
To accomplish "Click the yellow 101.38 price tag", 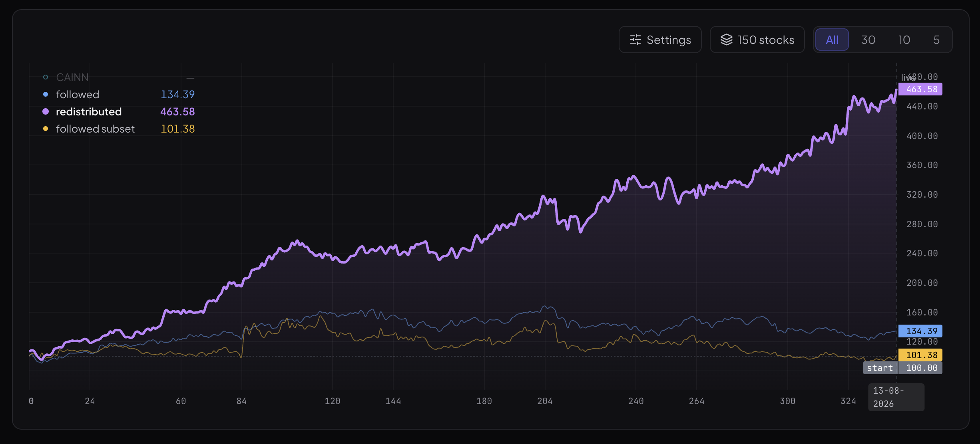I will pyautogui.click(x=920, y=355).
